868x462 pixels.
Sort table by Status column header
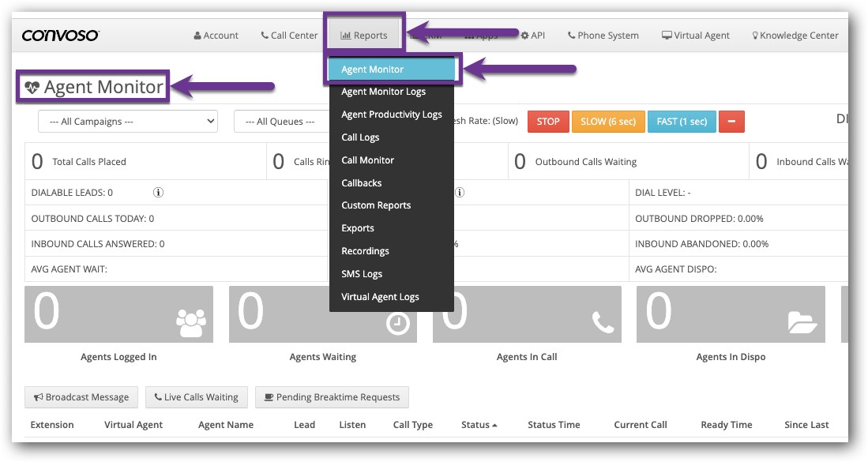(479, 425)
